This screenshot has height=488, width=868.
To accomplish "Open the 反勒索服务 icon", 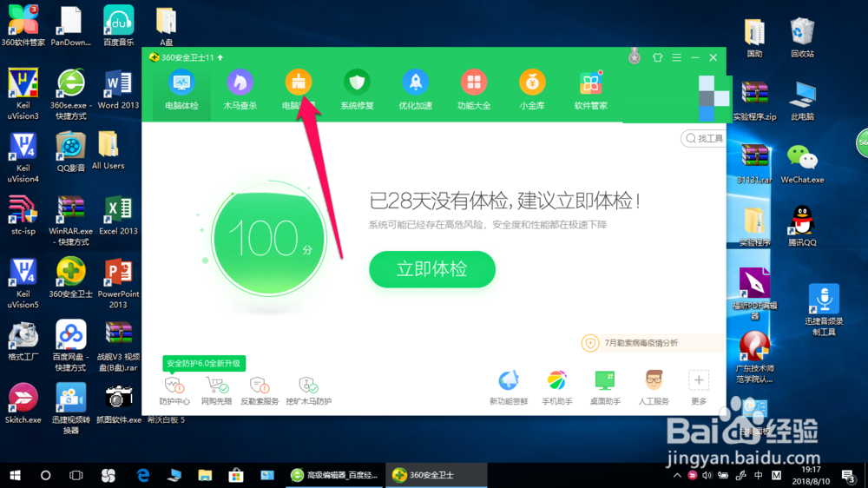I will pyautogui.click(x=259, y=391).
